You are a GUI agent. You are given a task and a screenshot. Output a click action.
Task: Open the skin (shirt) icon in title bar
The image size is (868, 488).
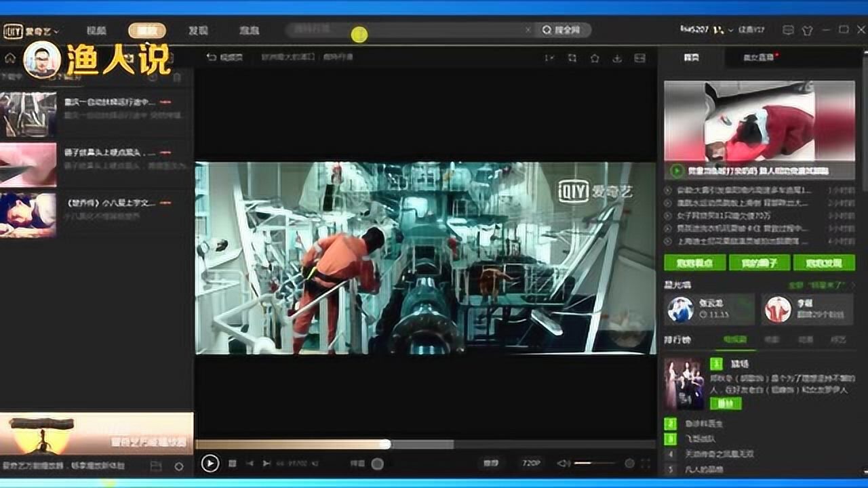click(807, 30)
